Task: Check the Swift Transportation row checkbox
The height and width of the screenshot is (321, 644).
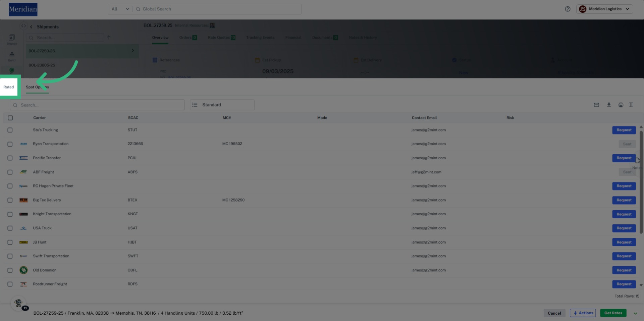Action: (x=10, y=256)
